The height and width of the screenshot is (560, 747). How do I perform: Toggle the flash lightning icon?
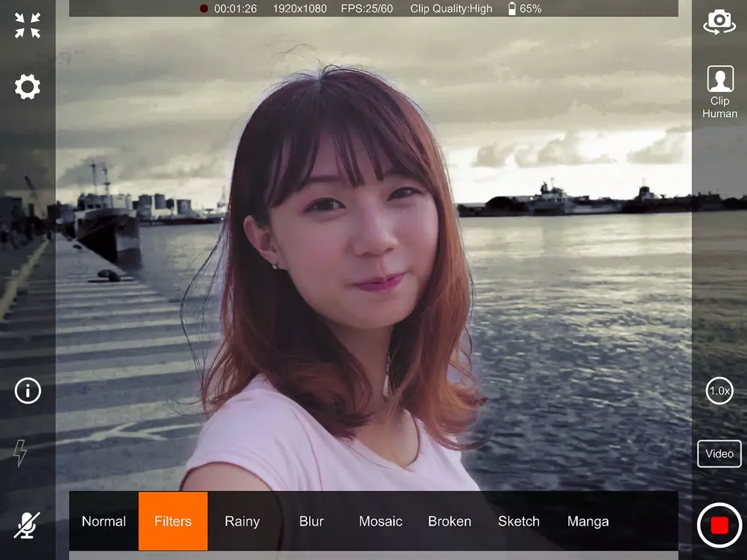pos(20,453)
